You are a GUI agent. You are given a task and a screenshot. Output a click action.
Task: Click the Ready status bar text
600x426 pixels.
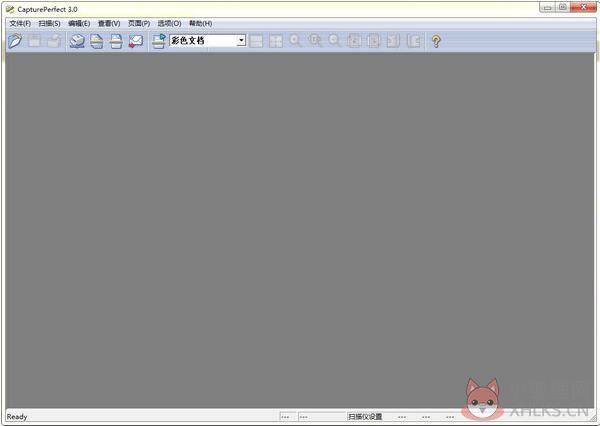point(17,416)
